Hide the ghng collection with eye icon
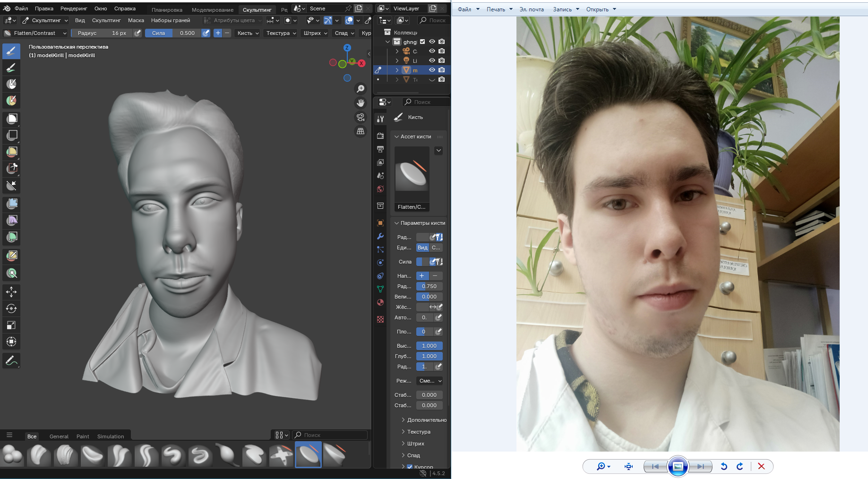Image resolution: width=868 pixels, height=479 pixels. pos(432,42)
